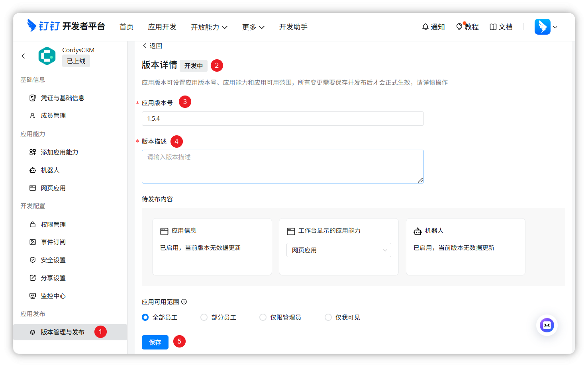Screen dimensions: 588x367
Task: Click the 事件订阅 feed icon
Action: pyautogui.click(x=33, y=242)
